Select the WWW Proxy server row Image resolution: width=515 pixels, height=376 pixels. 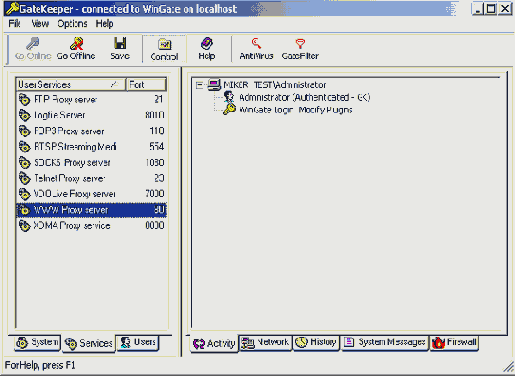pyautogui.click(x=91, y=210)
